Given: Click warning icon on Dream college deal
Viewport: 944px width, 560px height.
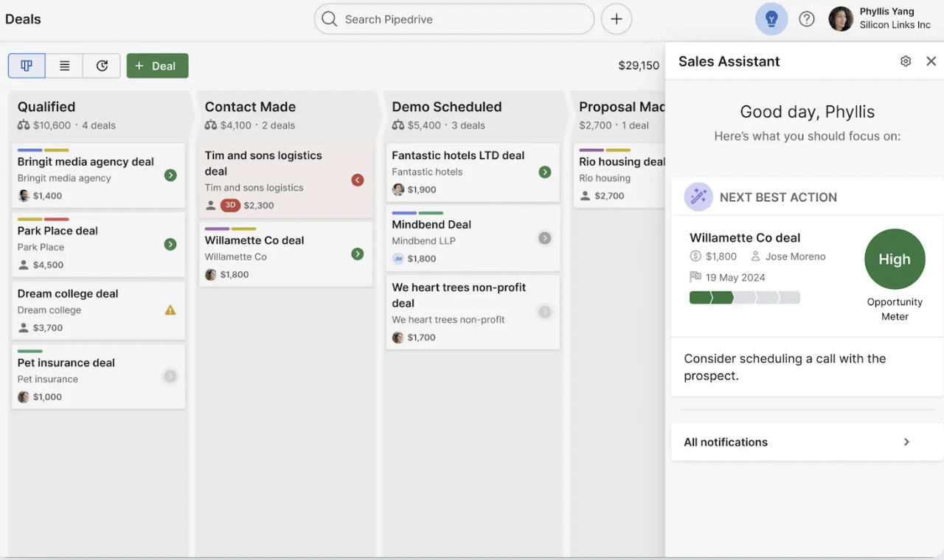Looking at the screenshot, I should 170,310.
